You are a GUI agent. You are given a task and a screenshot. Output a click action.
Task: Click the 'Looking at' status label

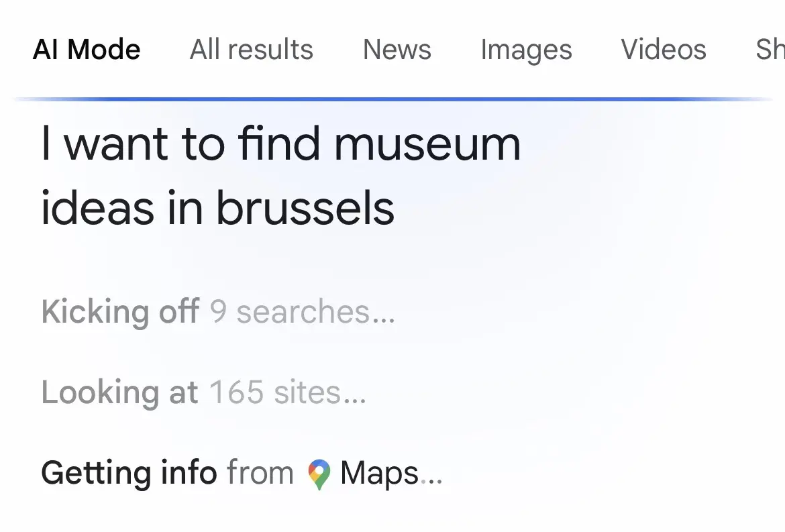(119, 392)
